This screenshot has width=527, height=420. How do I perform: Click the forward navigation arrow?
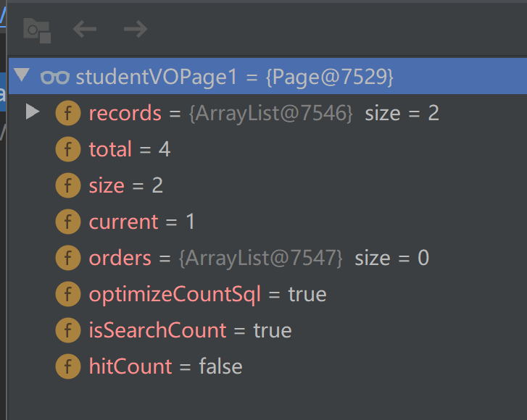[135, 29]
